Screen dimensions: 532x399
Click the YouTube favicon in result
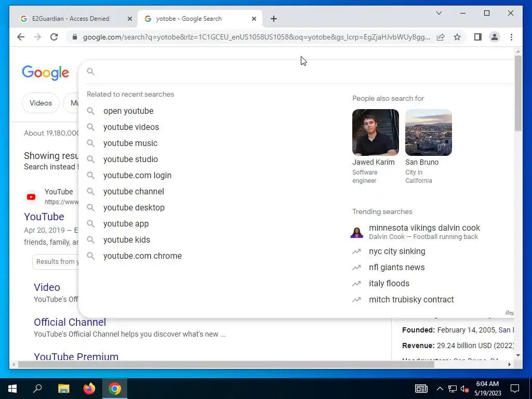coord(31,197)
